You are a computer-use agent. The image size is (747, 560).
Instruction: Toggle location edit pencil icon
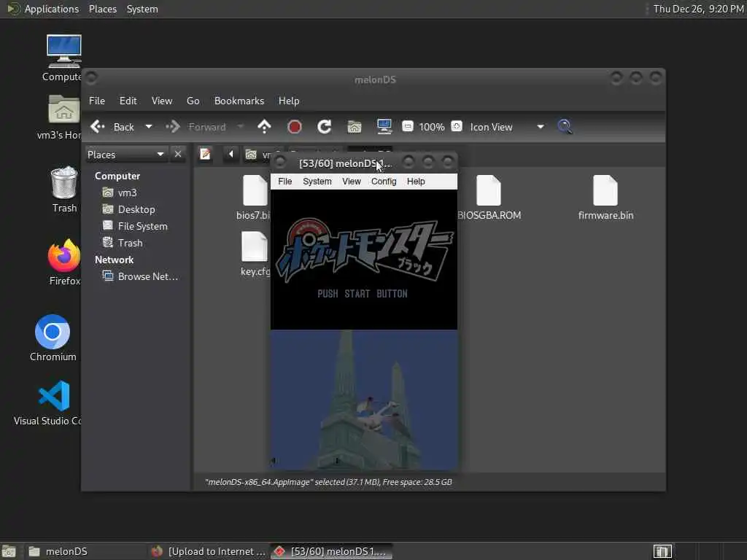point(205,155)
